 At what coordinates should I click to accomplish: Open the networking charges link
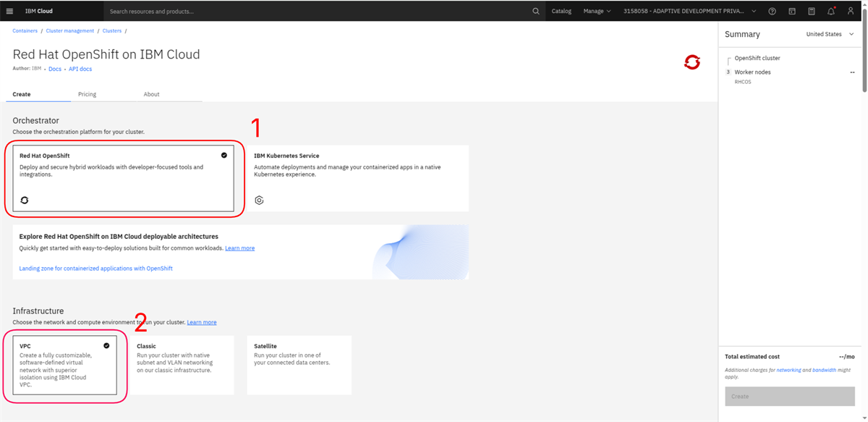[x=789, y=370]
